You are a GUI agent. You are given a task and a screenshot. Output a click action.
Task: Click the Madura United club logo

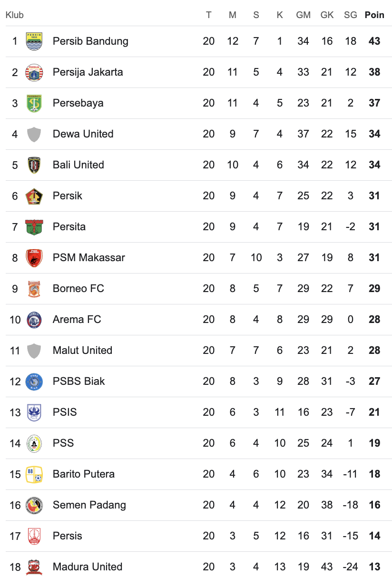coord(34,567)
